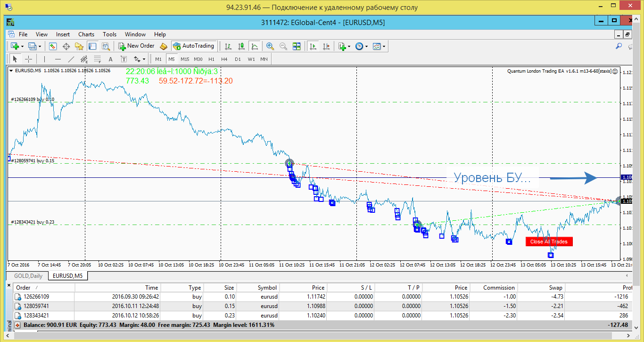Switch chart to candlesticks view
644x342 pixels.
point(241,46)
